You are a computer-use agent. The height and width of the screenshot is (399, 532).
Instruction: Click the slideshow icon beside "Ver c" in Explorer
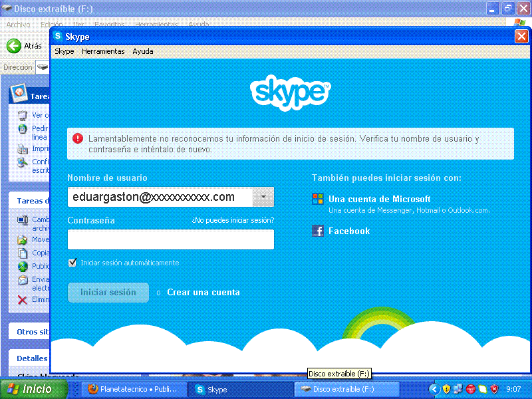23,115
